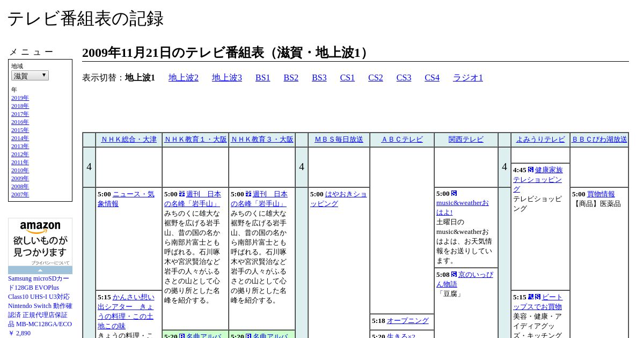Open the 2011年 year link
The height and width of the screenshot is (338, 644).
[20, 163]
